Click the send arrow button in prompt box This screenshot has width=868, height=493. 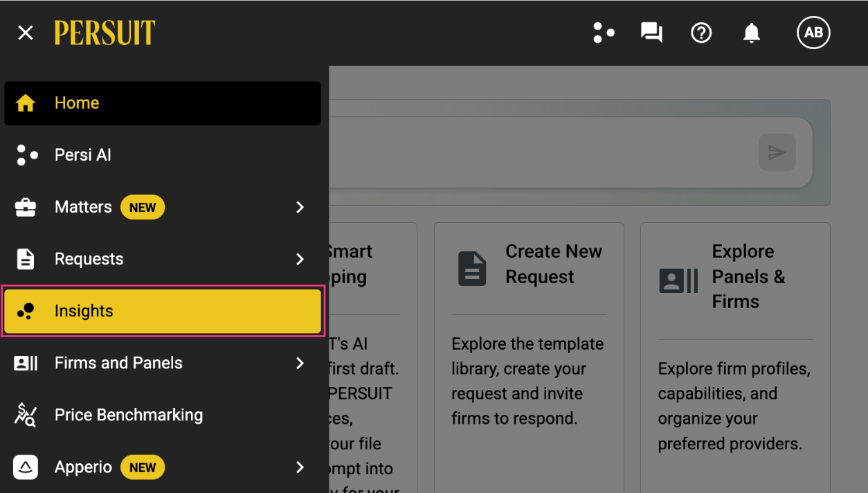pyautogui.click(x=777, y=152)
